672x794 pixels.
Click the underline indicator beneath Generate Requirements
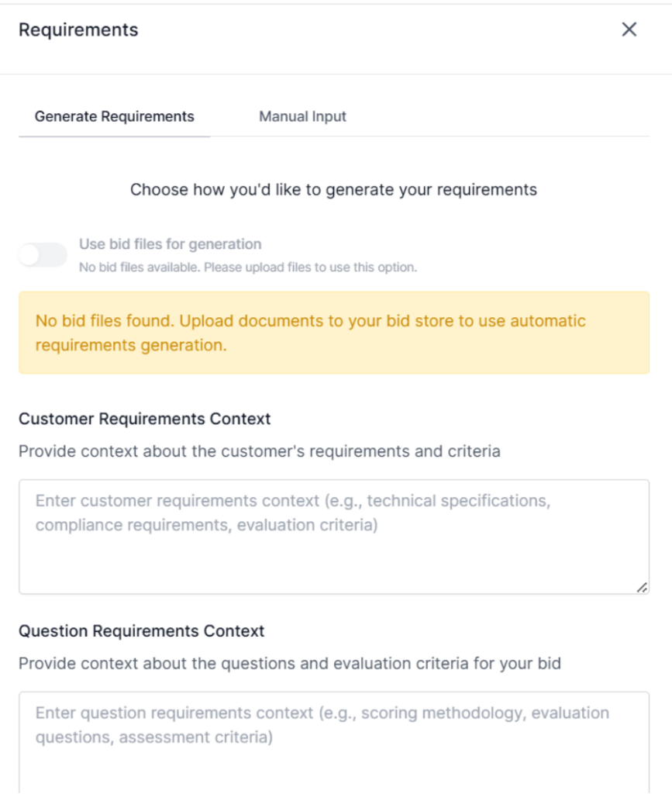(x=114, y=136)
